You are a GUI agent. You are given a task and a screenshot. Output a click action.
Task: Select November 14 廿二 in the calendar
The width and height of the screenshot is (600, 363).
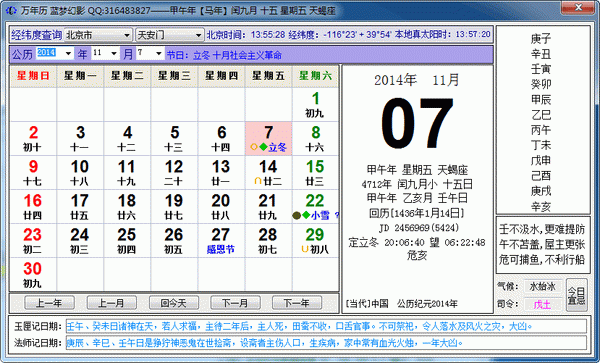pos(269,173)
